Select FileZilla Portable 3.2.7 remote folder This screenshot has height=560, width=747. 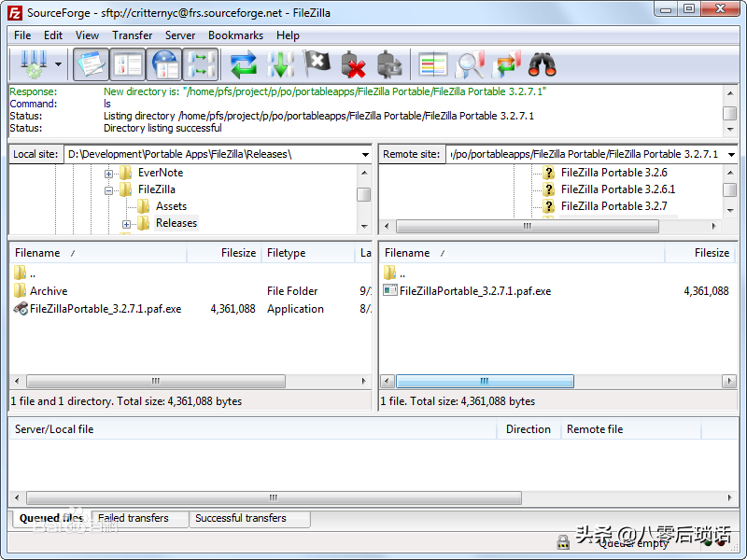click(x=613, y=205)
